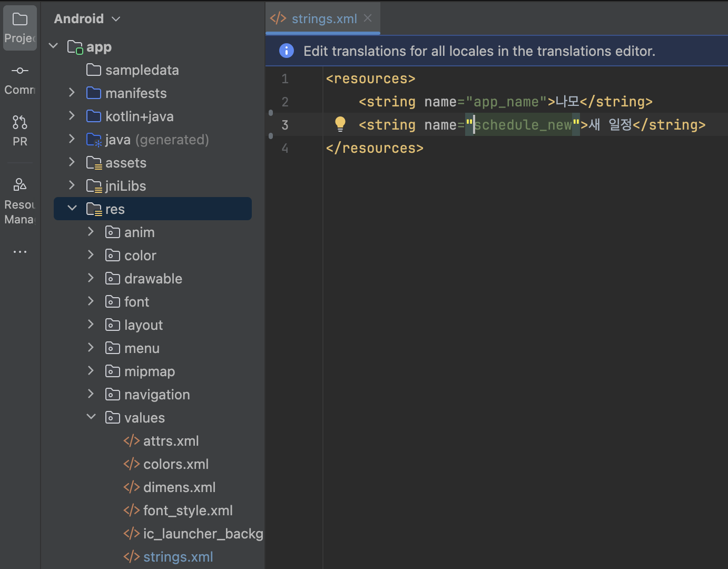This screenshot has height=569, width=728.
Task: Expand the menu folder
Action: click(91, 348)
